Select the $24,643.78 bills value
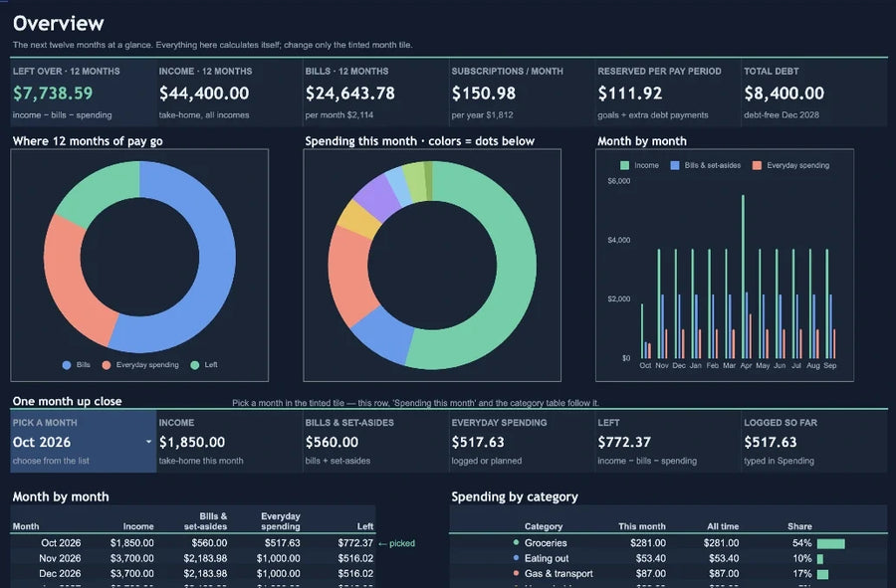The height and width of the screenshot is (588, 896). (x=349, y=94)
